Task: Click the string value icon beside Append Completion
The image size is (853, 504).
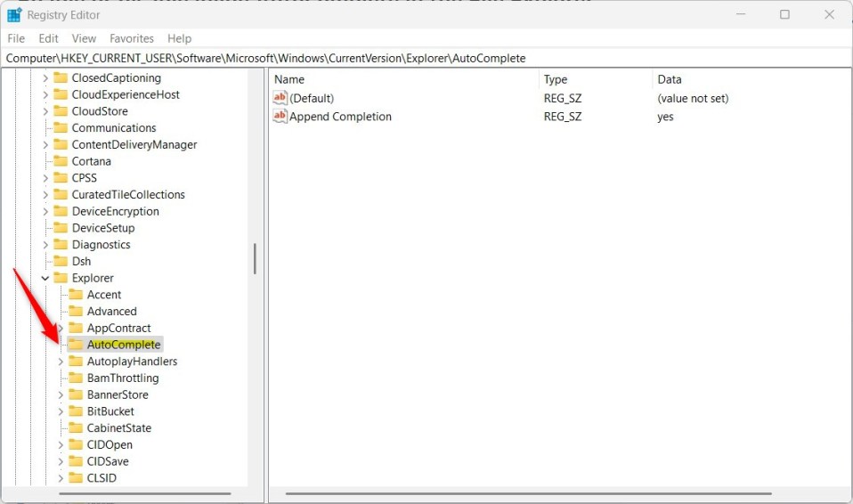Action: point(280,116)
